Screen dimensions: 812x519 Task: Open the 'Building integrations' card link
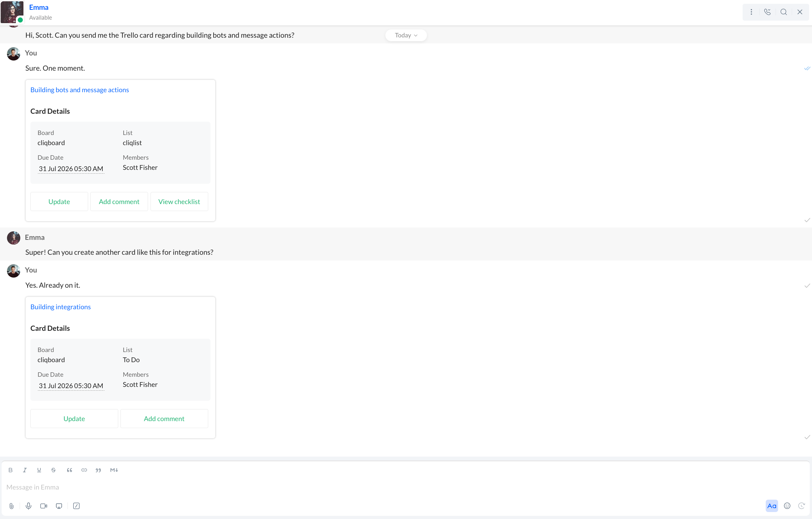(61, 307)
